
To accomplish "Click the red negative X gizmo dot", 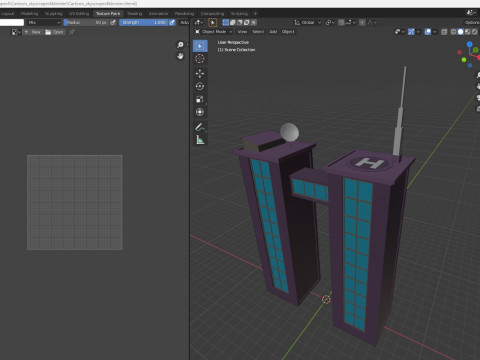I will click(459, 52).
